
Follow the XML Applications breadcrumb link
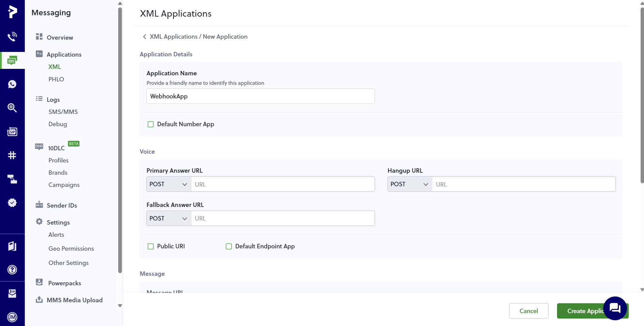click(174, 37)
